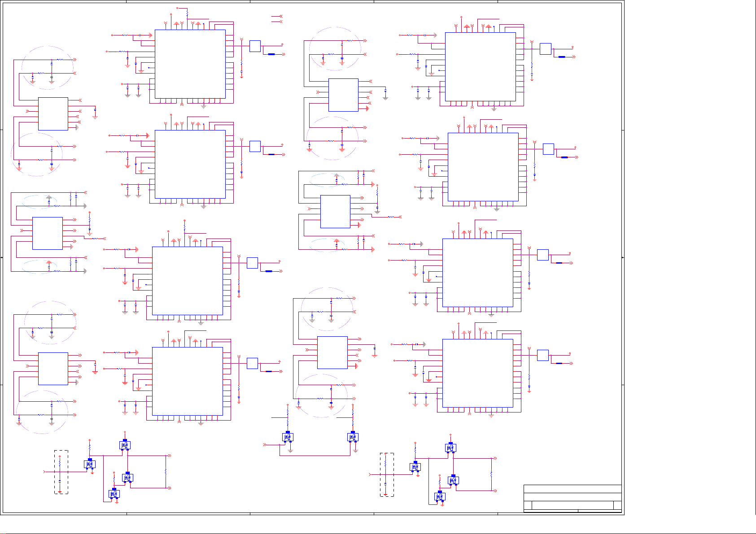This screenshot has width=756, height=534.
Task: Select the small output box beside the top-right large IC
Action: (545, 49)
